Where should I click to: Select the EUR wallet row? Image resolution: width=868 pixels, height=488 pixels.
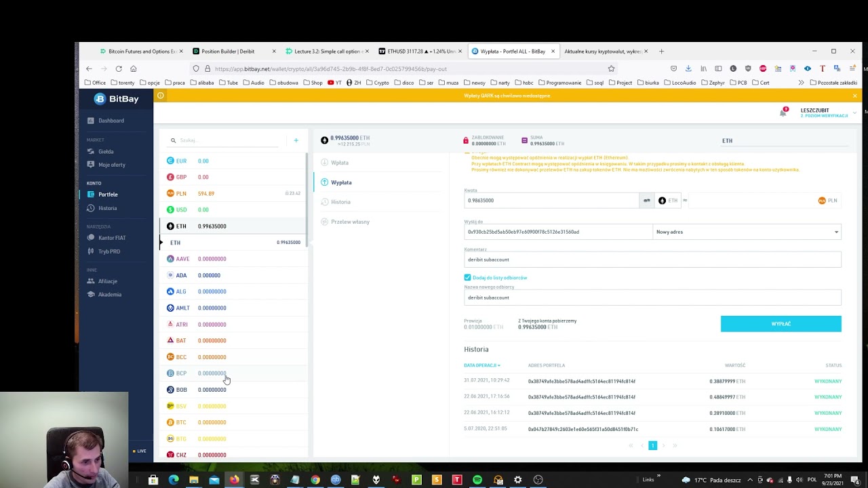point(233,161)
